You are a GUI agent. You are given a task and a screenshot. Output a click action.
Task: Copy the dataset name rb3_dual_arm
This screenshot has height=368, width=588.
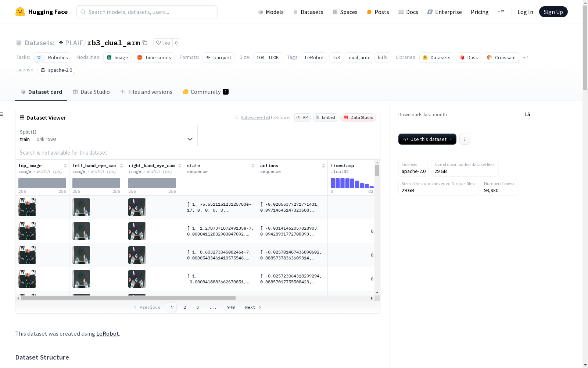click(x=145, y=43)
